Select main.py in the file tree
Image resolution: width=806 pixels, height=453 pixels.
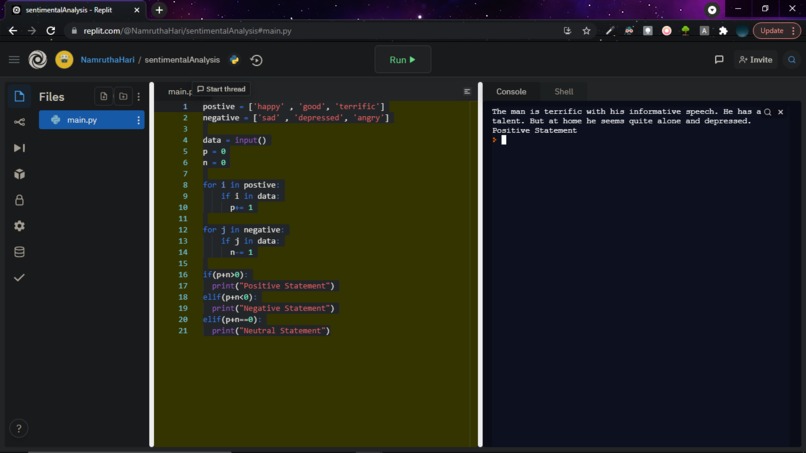pyautogui.click(x=91, y=120)
